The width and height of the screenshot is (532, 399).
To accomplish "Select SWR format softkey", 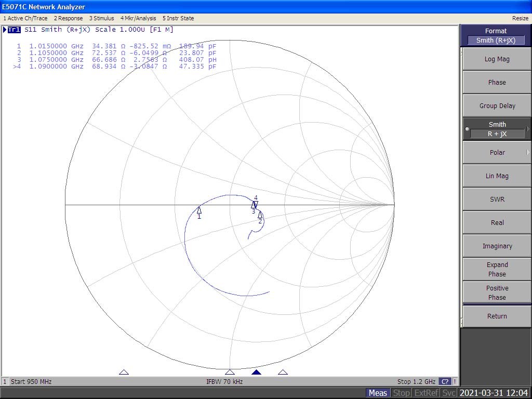I will (497, 199).
